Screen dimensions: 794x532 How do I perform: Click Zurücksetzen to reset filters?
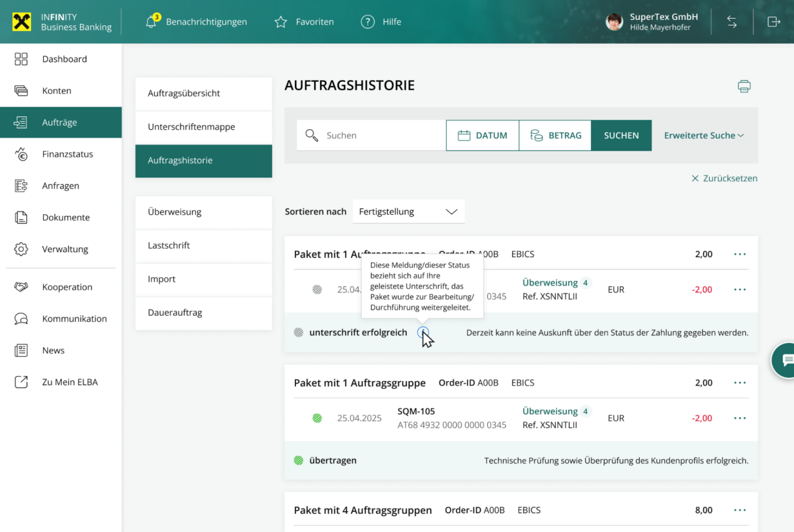coord(724,178)
